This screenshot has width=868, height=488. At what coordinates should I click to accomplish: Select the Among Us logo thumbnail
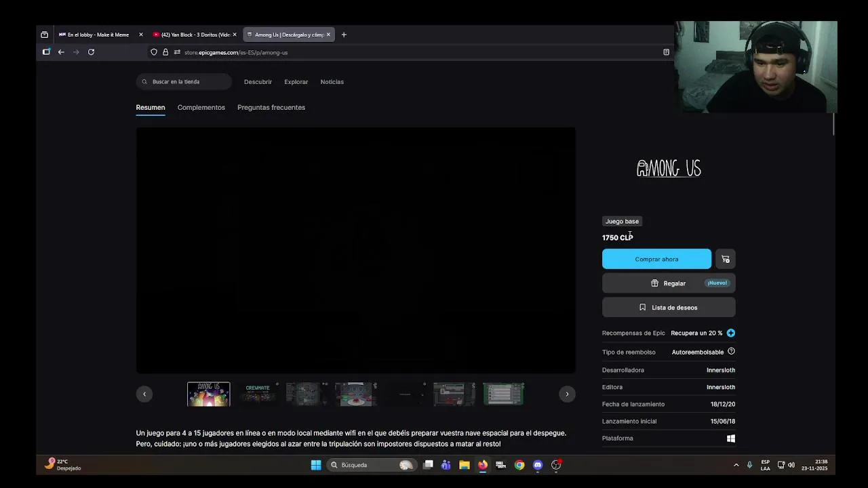[x=209, y=394]
